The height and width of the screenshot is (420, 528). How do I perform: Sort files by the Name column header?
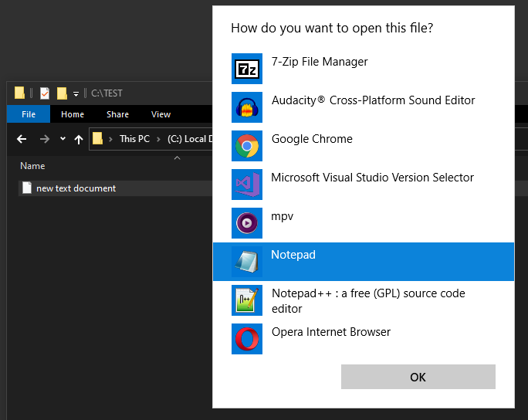tap(32, 166)
